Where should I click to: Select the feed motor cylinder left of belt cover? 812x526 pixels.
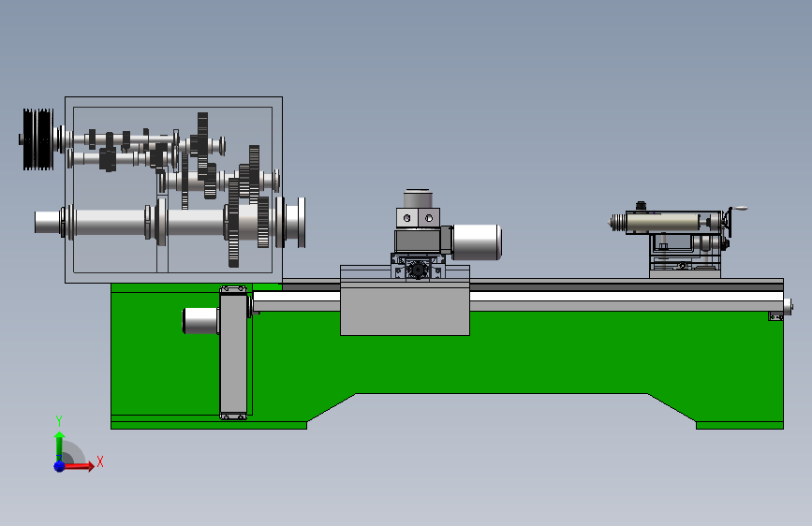[200, 321]
